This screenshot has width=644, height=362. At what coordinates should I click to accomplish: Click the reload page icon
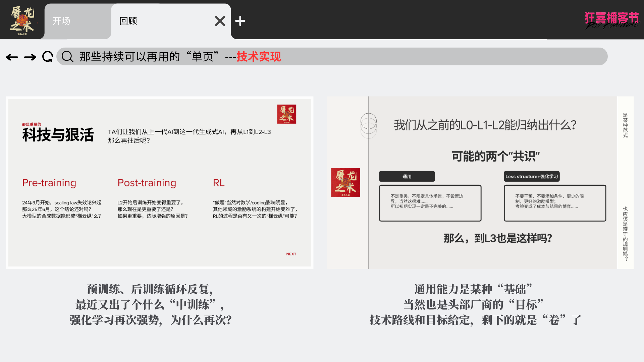48,57
